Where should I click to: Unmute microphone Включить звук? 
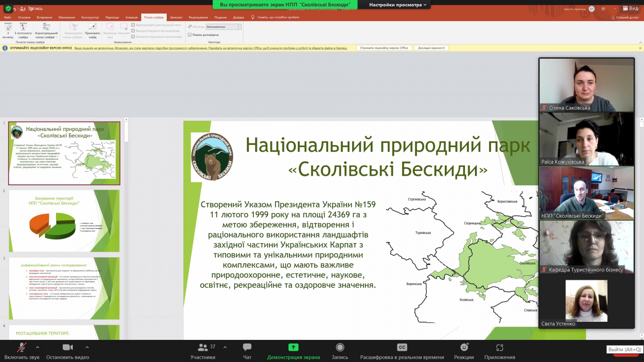pyautogui.click(x=22, y=351)
